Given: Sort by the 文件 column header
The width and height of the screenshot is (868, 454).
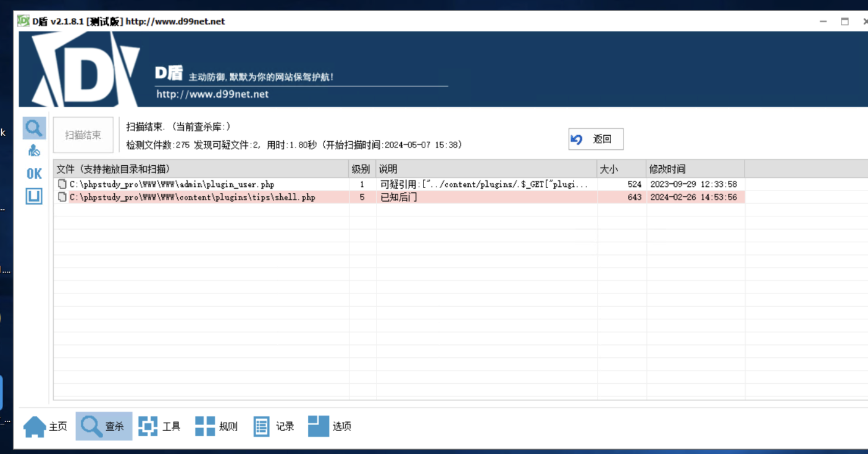Looking at the screenshot, I should [201, 169].
